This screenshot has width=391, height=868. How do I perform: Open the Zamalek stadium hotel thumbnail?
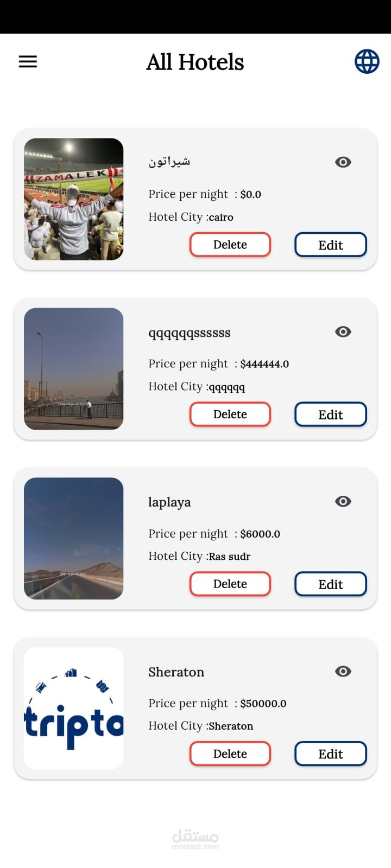[74, 199]
